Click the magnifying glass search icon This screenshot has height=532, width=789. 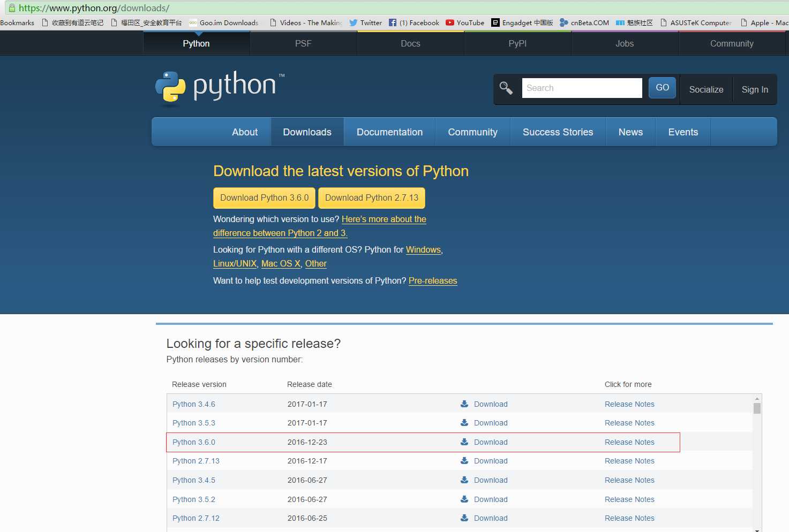(x=506, y=88)
